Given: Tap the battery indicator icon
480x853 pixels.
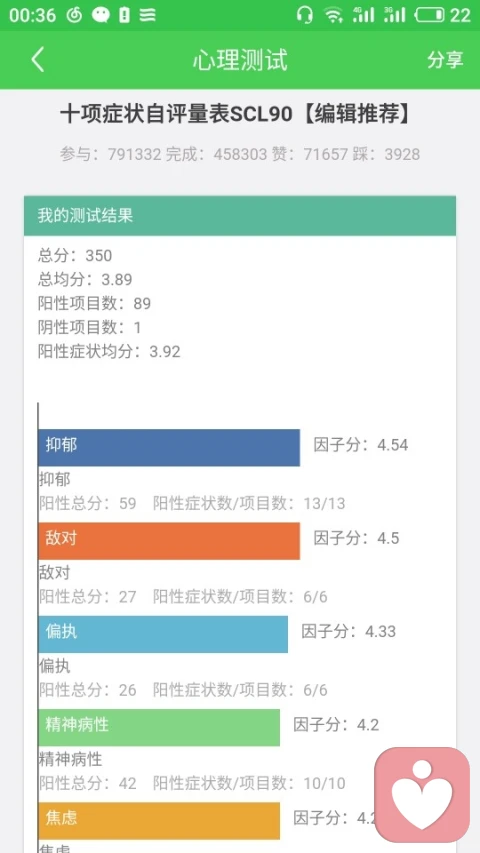Looking at the screenshot, I should click(x=429, y=15).
